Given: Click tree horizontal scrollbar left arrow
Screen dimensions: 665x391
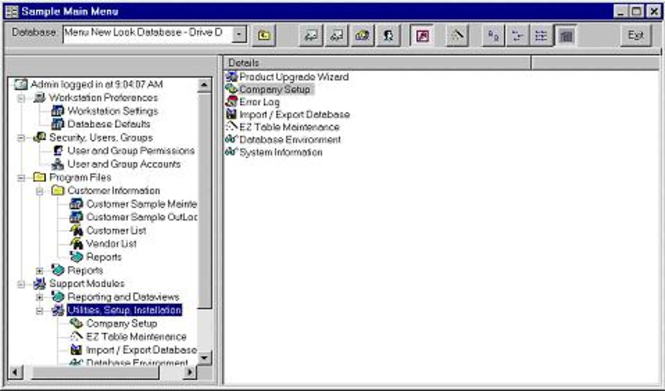Looking at the screenshot, I should 15,372.
